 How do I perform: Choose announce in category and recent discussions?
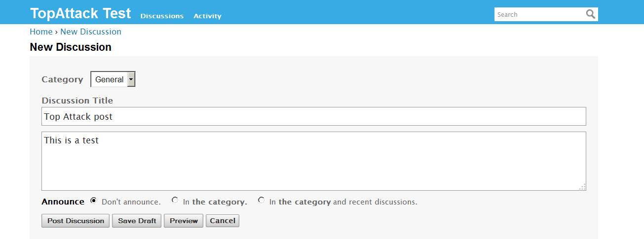click(261, 200)
